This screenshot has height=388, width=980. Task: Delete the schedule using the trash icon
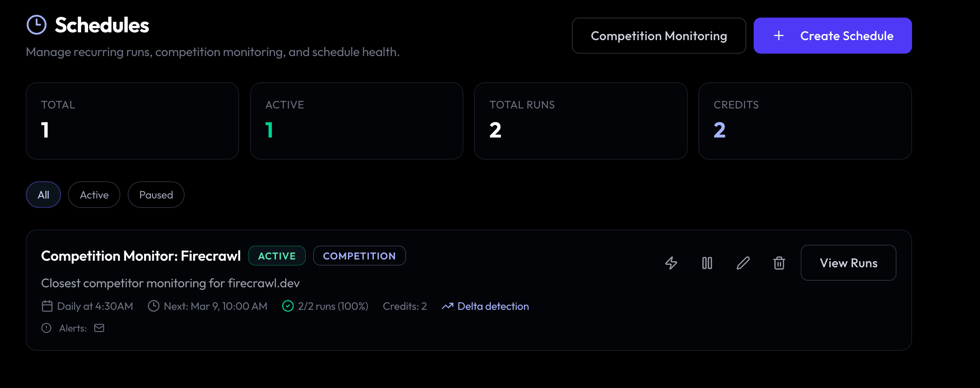[x=779, y=263]
